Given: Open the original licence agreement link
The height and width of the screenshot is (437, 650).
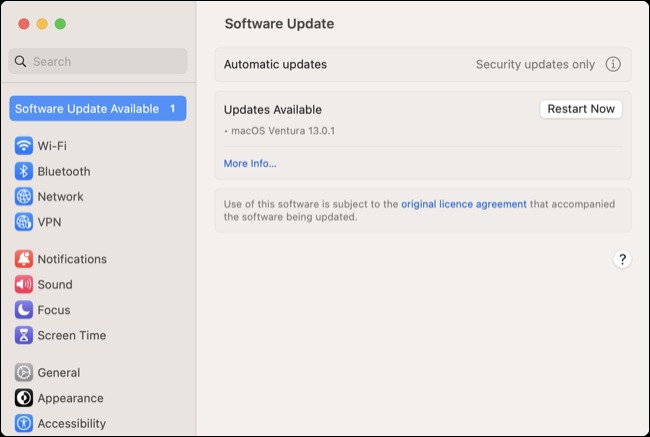Looking at the screenshot, I should pos(464,204).
